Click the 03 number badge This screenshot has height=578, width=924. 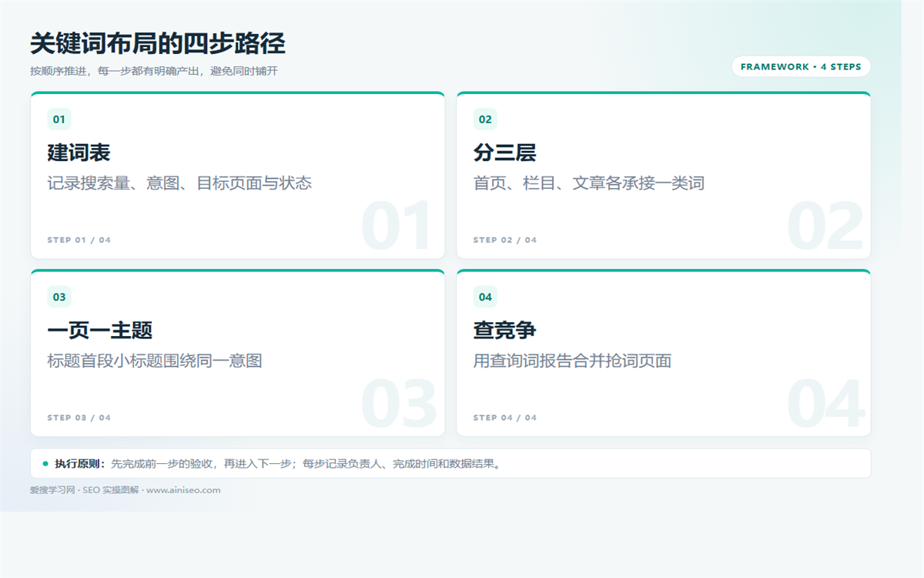[59, 297]
